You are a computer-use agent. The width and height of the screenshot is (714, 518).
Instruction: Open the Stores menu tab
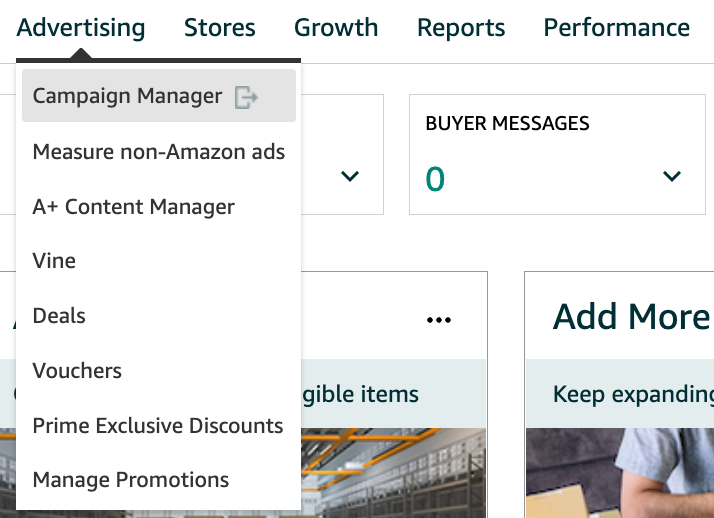[x=219, y=28]
